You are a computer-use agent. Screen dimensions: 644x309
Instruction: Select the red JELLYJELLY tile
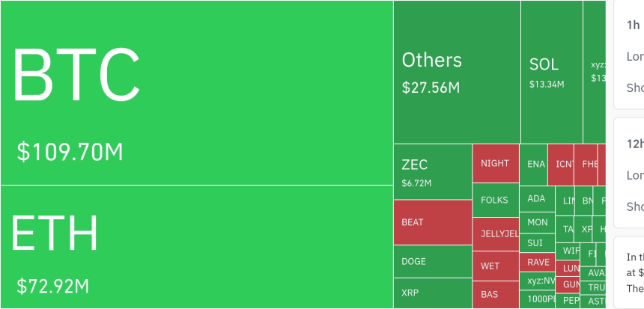coord(495,234)
